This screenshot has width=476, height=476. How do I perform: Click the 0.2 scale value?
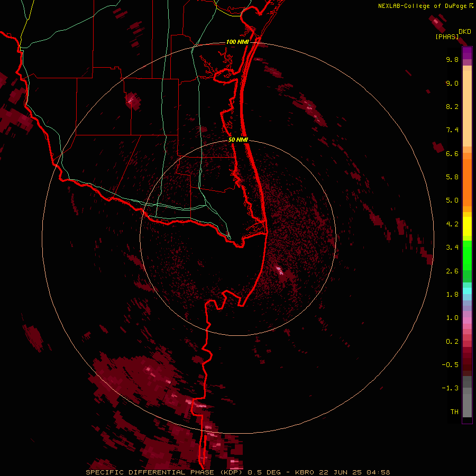(452, 342)
